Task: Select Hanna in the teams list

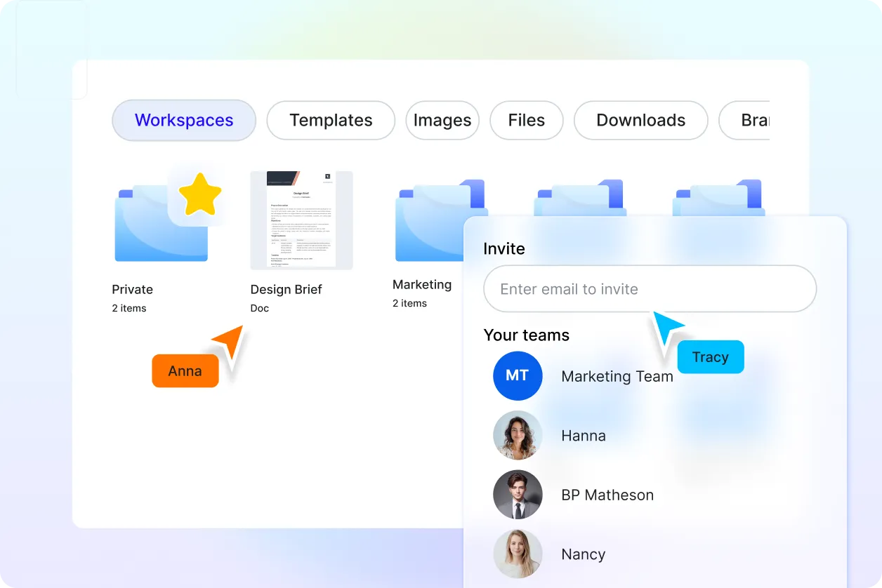Action: (x=584, y=436)
